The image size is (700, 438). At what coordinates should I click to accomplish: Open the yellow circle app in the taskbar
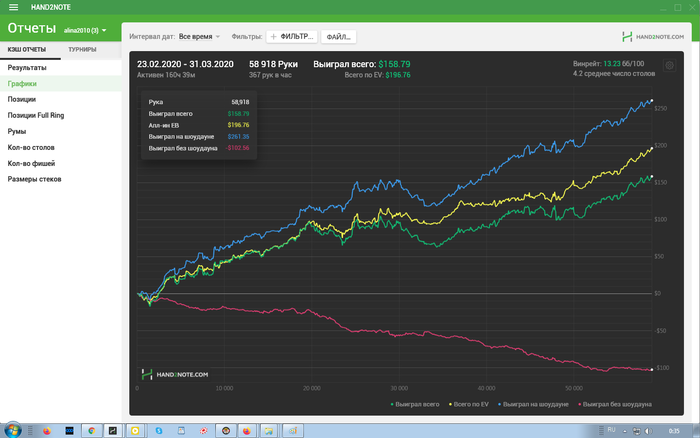pos(135,431)
